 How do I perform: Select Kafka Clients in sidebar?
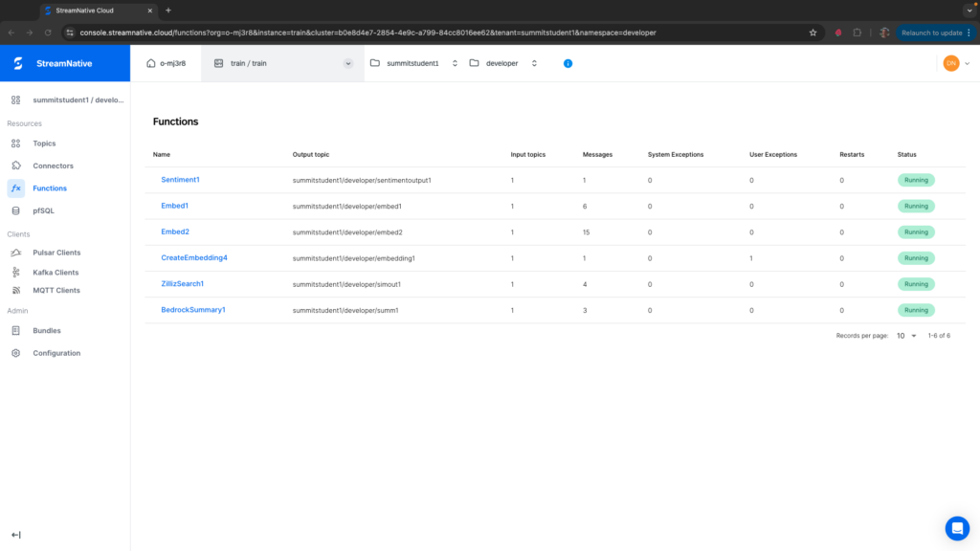pos(56,273)
